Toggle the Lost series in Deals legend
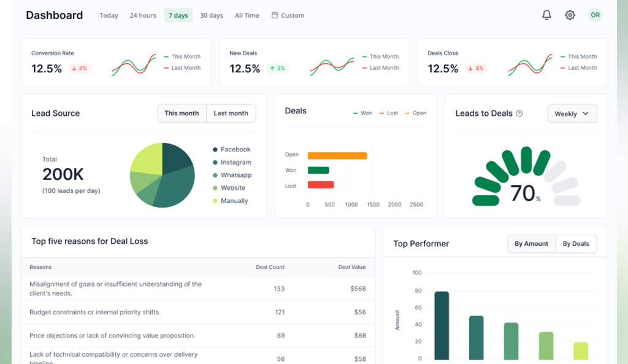This screenshot has width=628, height=364. [x=388, y=113]
